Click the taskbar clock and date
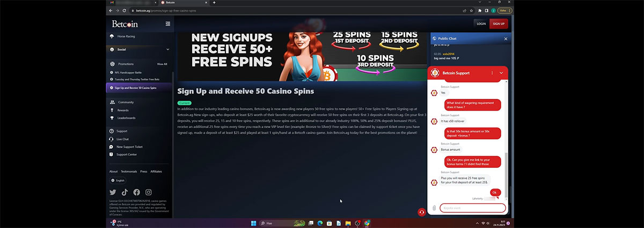The width and height of the screenshot is (644, 228). [x=498, y=223]
